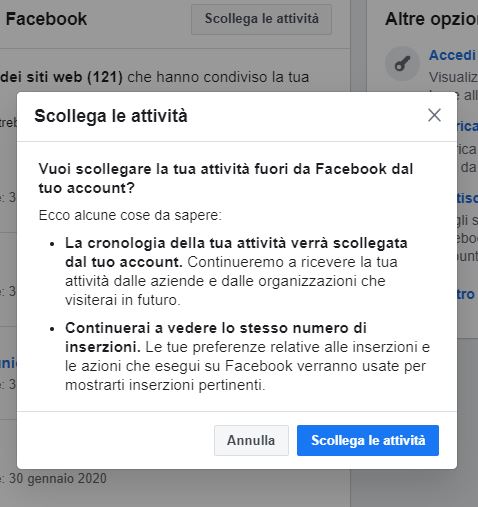Click the Facebook heading in the background
The image size is (478, 507).
(x=46, y=19)
